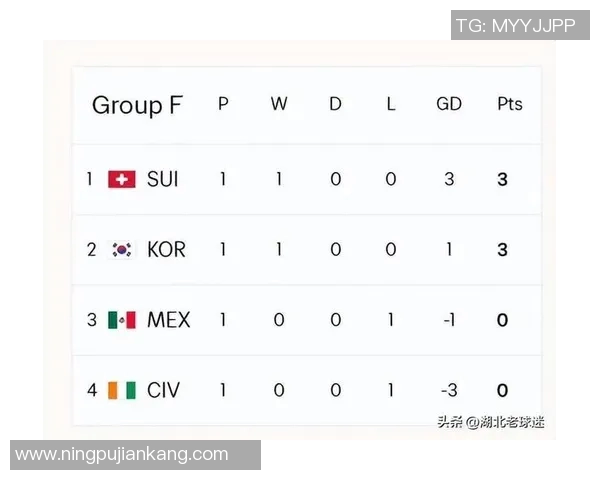Select the MEX team name
The width and height of the screenshot is (600, 480).
(168, 320)
